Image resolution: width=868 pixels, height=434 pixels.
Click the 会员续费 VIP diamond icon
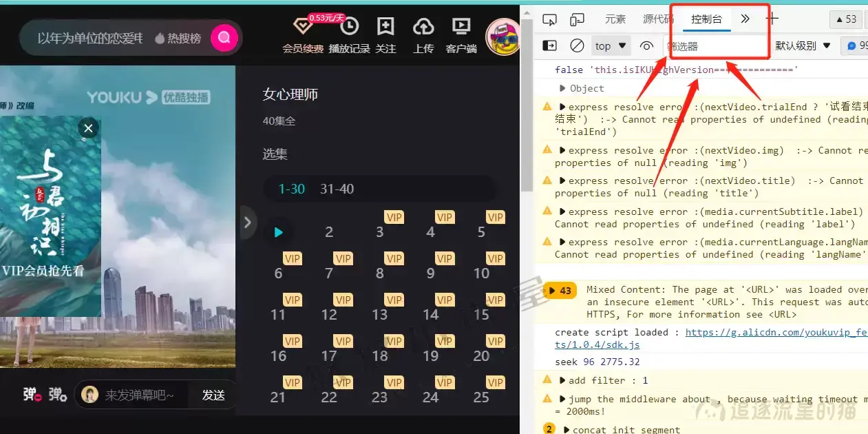[x=302, y=26]
